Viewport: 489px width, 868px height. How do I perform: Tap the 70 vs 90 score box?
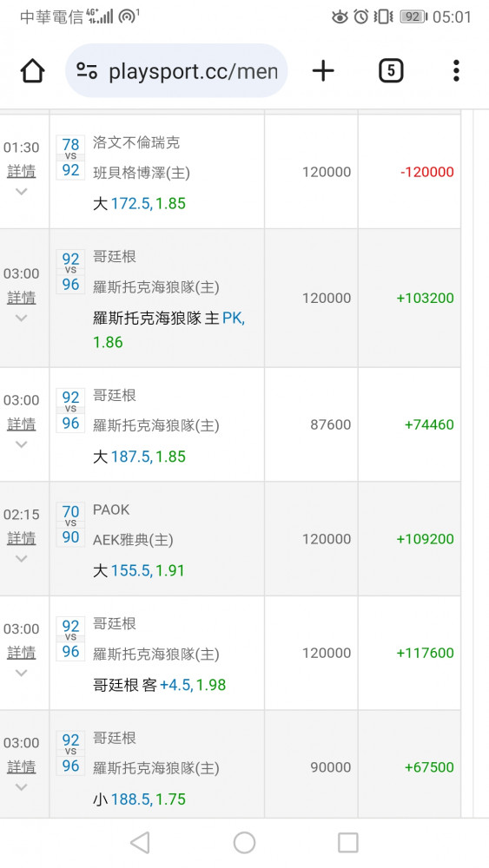click(70, 524)
